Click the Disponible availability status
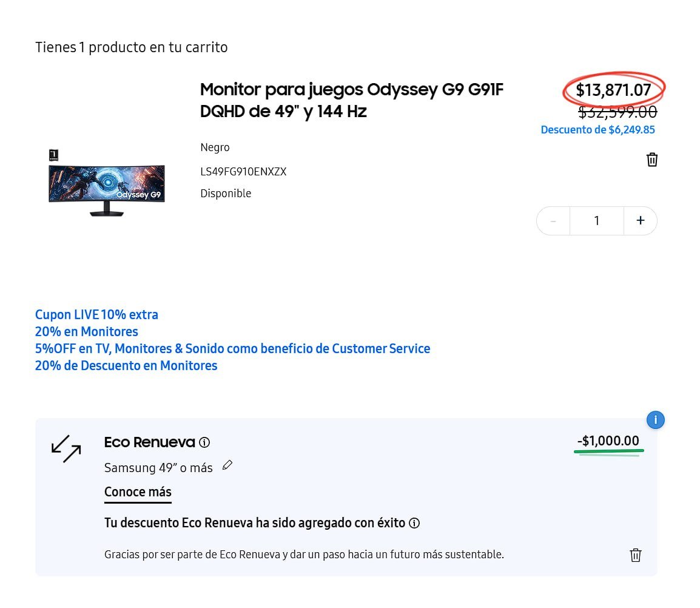 226,194
